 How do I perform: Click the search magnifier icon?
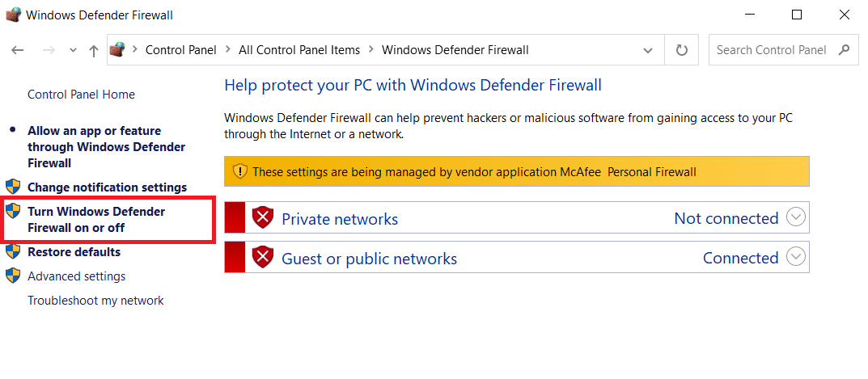[x=844, y=50]
